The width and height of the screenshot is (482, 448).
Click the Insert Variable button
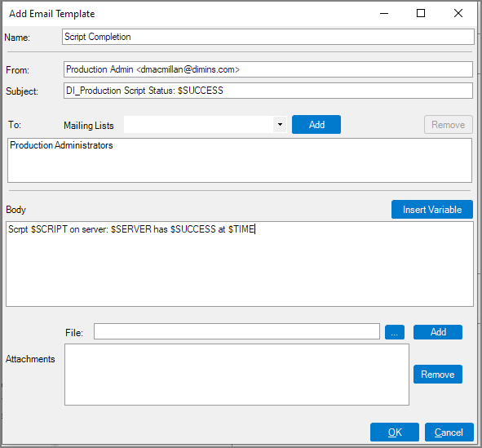(432, 210)
